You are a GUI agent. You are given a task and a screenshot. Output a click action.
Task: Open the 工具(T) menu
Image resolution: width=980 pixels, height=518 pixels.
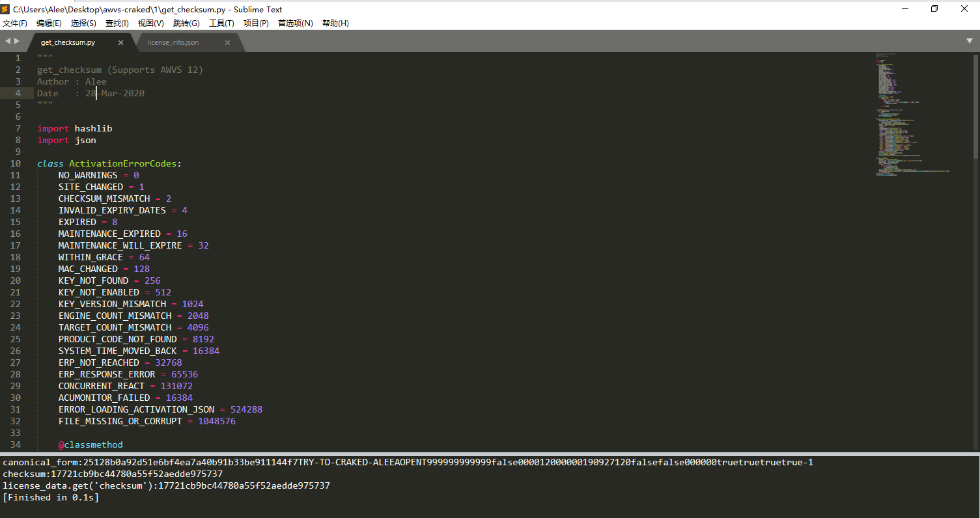221,23
